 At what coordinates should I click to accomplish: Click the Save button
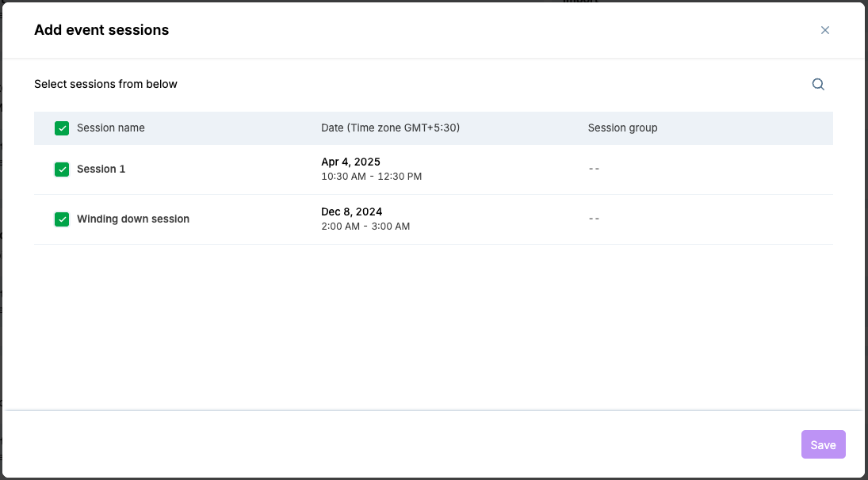click(x=823, y=444)
